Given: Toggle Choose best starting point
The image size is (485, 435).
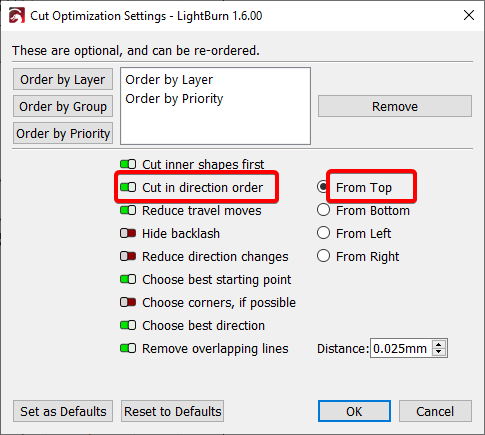Looking at the screenshot, I should coord(128,279).
